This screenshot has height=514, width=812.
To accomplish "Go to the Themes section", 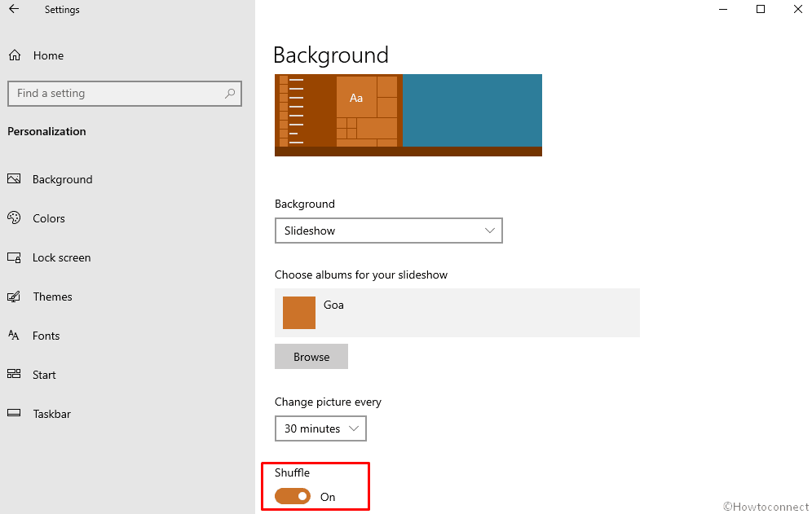I will (x=52, y=297).
